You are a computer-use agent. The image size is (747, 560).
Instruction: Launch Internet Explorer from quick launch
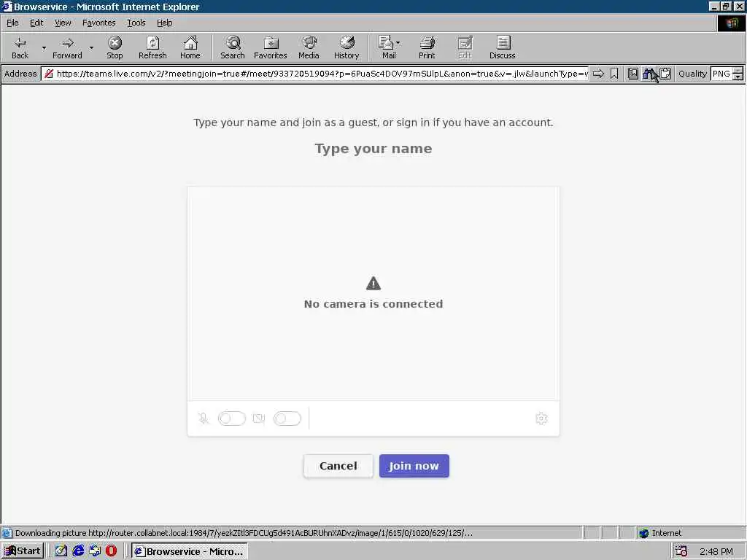click(78, 551)
